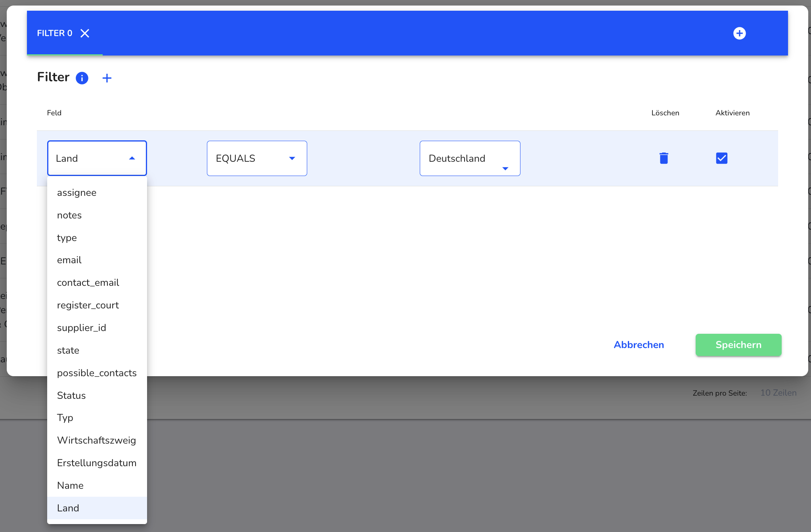Choose 'assignee' from the field list

pos(97,193)
